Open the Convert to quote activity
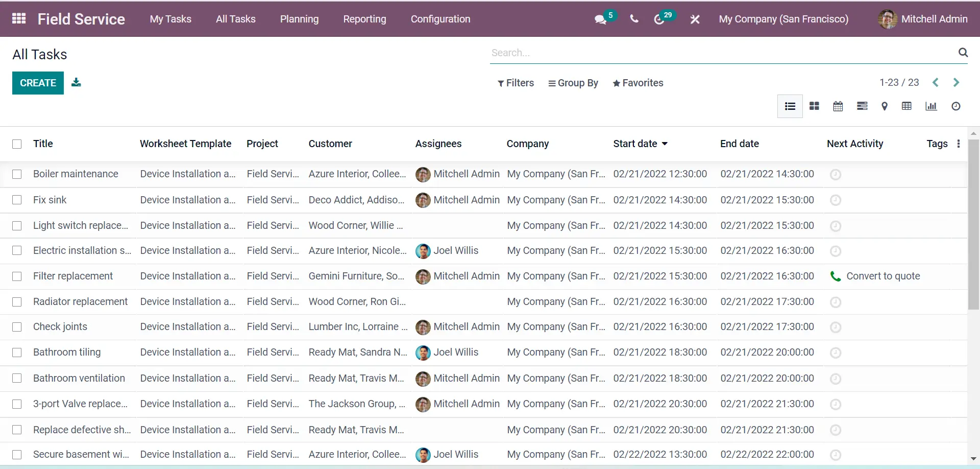Viewport: 980px width, 469px height. coord(883,276)
